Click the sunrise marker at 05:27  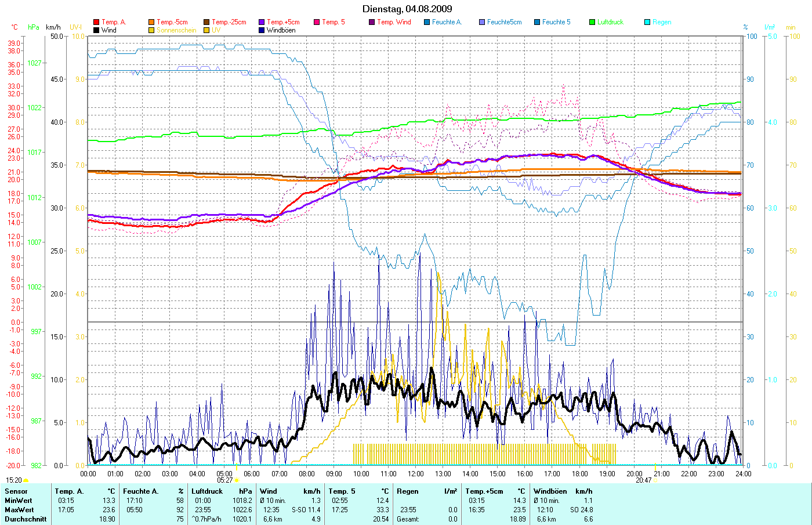coord(237,480)
